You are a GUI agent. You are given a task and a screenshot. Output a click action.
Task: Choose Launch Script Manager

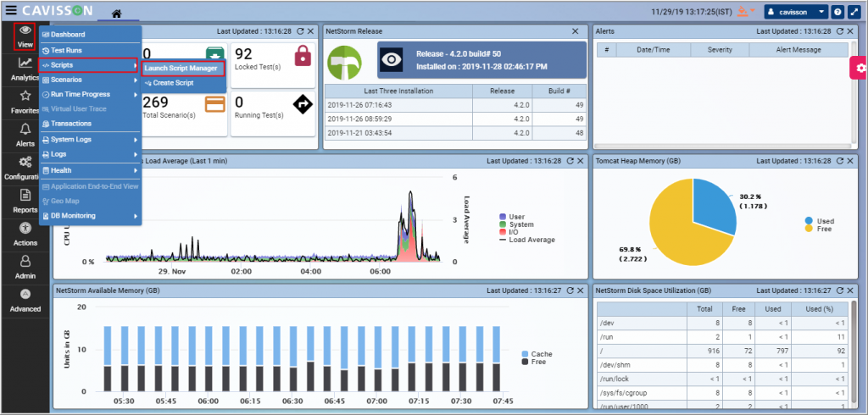(x=183, y=68)
